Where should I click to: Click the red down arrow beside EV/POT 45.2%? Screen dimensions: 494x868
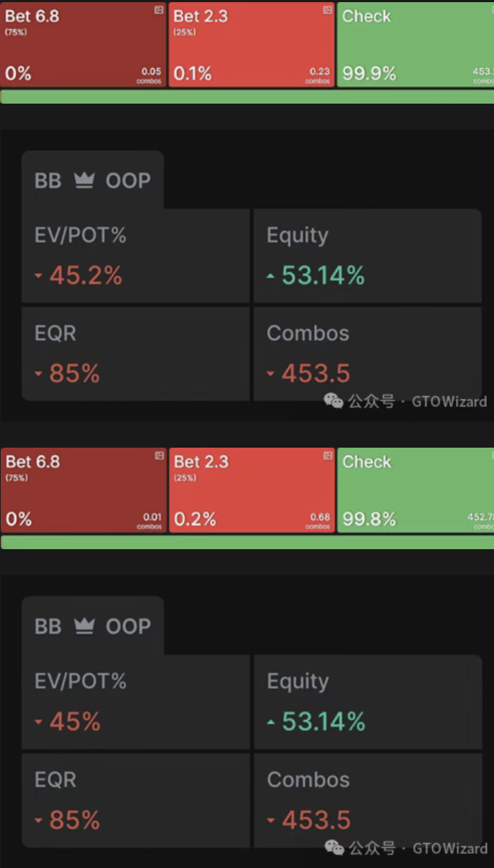coord(39,276)
